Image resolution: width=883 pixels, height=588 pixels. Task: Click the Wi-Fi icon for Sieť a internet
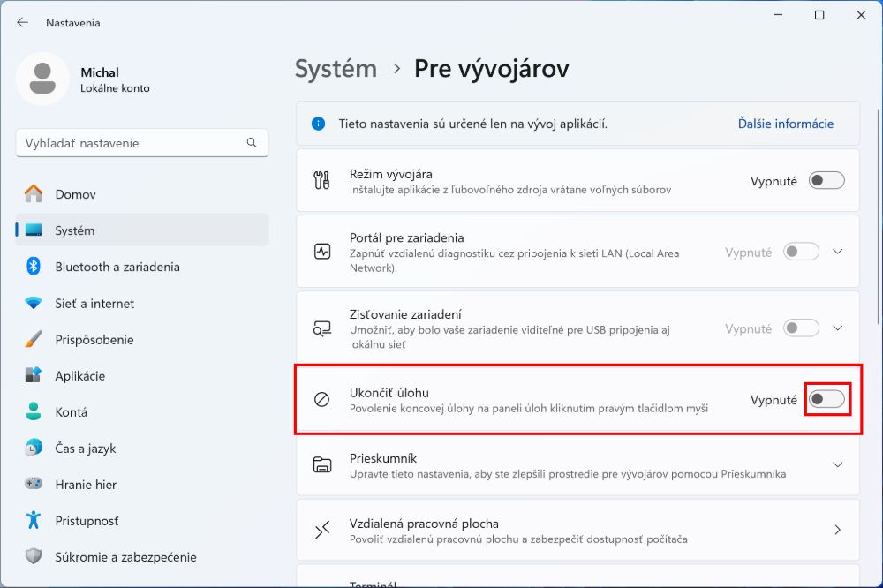click(x=34, y=303)
